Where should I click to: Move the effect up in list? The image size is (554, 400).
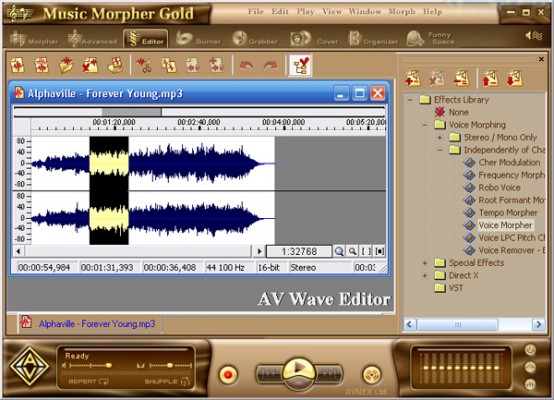490,78
